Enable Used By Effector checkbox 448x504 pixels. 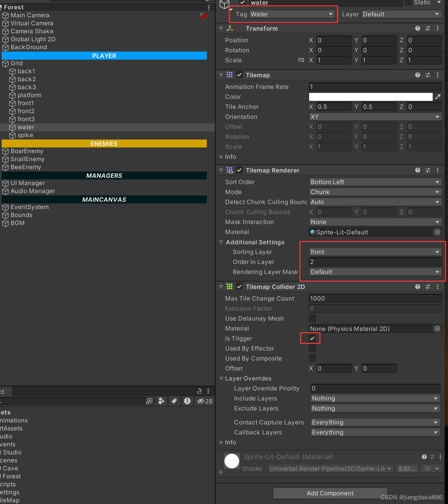312,349
